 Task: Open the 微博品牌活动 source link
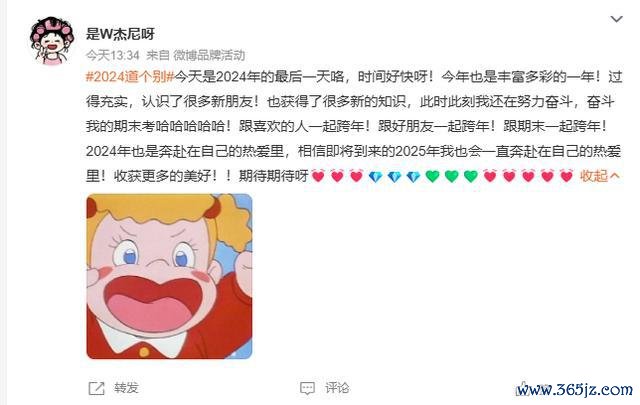209,55
